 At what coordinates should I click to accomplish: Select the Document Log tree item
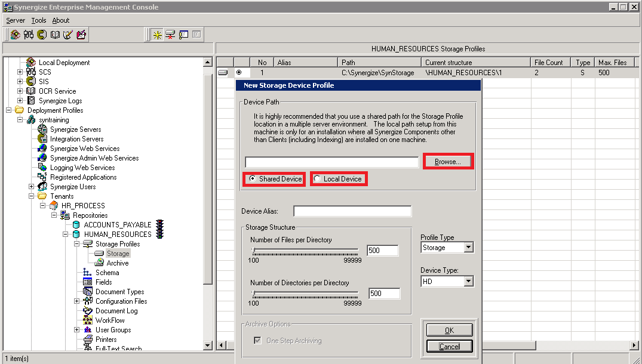tap(116, 311)
